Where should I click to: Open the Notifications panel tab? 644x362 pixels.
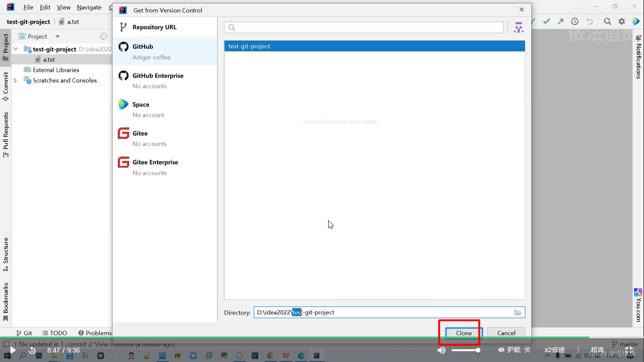pos(638,57)
